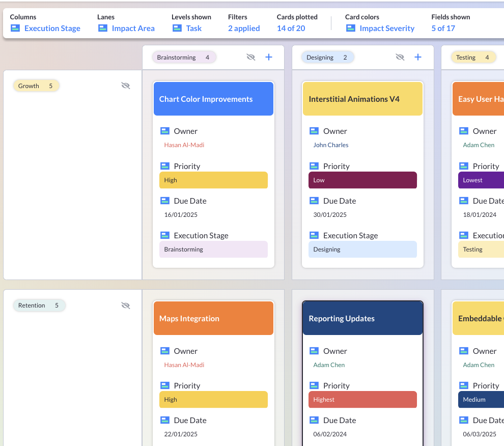Open the High priority dropdown on Chart Color Improvements

pyautogui.click(x=213, y=180)
